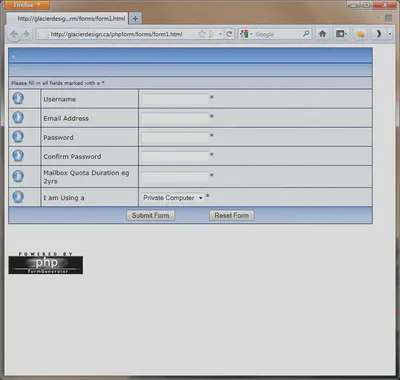The width and height of the screenshot is (400, 380).
Task: Click the yellow add-on toolbar icon
Action: click(x=360, y=34)
